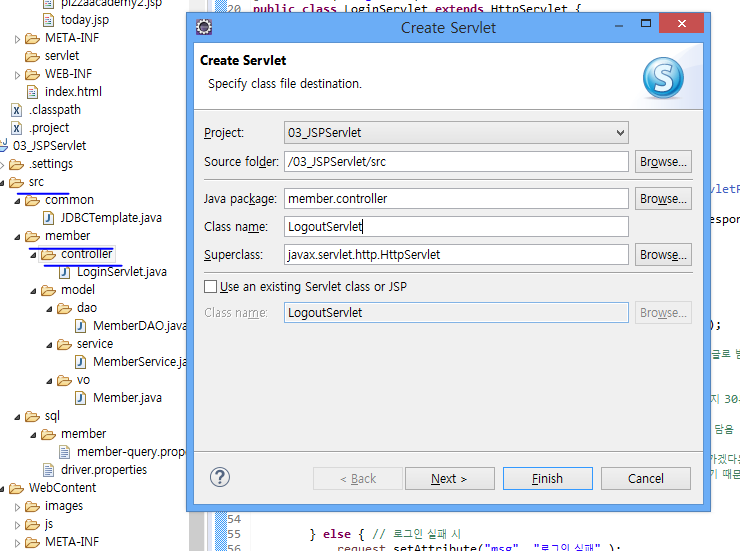Click the MemberDAO.java file icon

[81, 326]
